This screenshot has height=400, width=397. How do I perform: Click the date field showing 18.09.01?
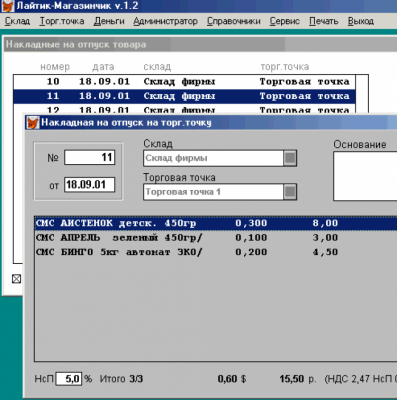[90, 185]
